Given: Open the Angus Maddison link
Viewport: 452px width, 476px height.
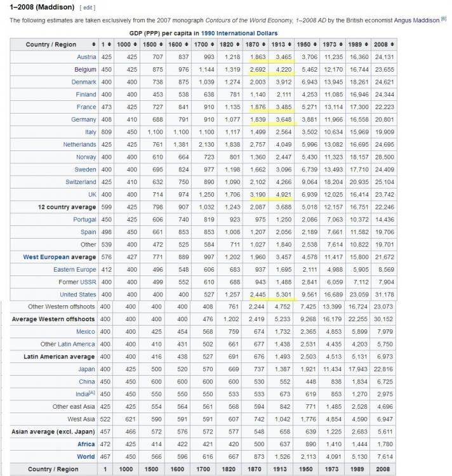Looking at the screenshot, I should click(416, 20).
